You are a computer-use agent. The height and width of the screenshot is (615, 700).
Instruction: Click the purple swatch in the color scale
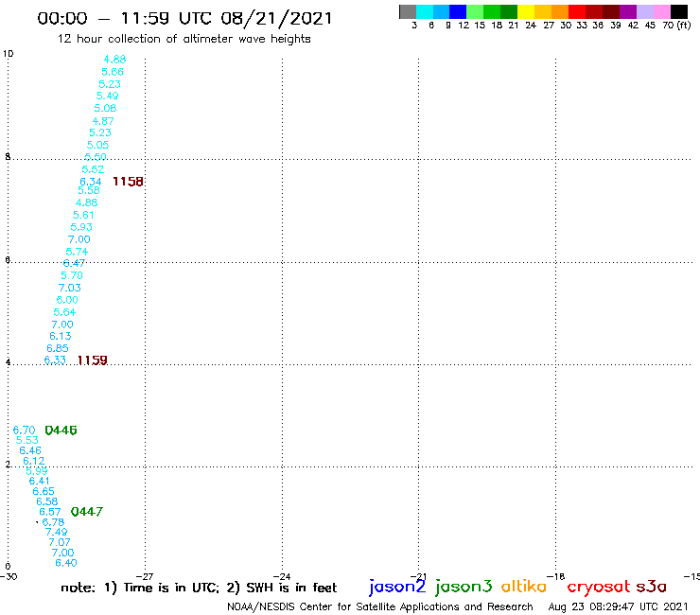coord(628,11)
